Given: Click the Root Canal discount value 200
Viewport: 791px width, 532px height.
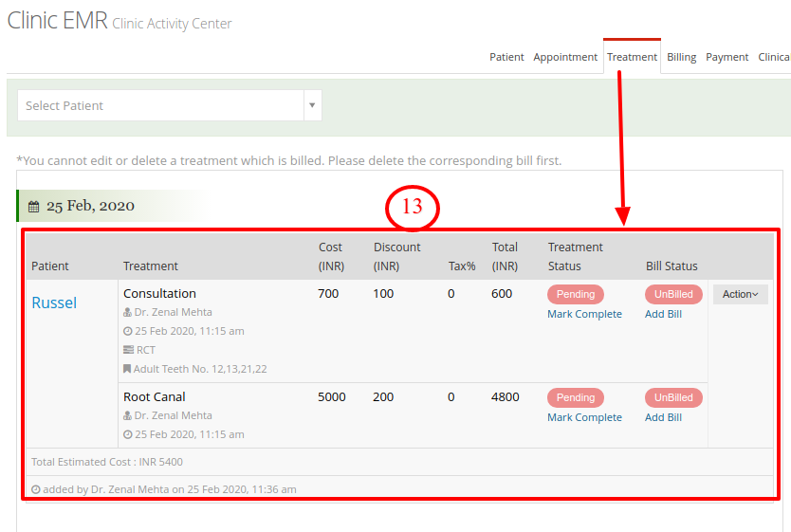Looking at the screenshot, I should [383, 396].
